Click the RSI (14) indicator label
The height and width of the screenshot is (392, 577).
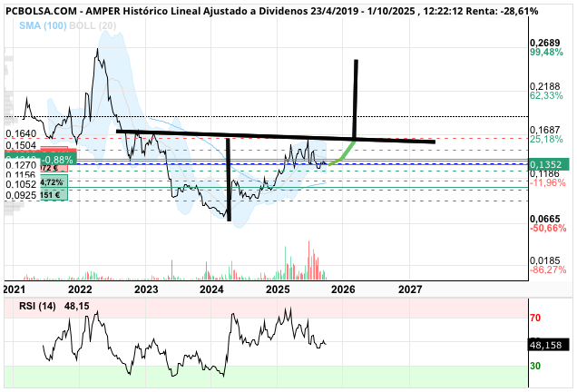[36, 307]
